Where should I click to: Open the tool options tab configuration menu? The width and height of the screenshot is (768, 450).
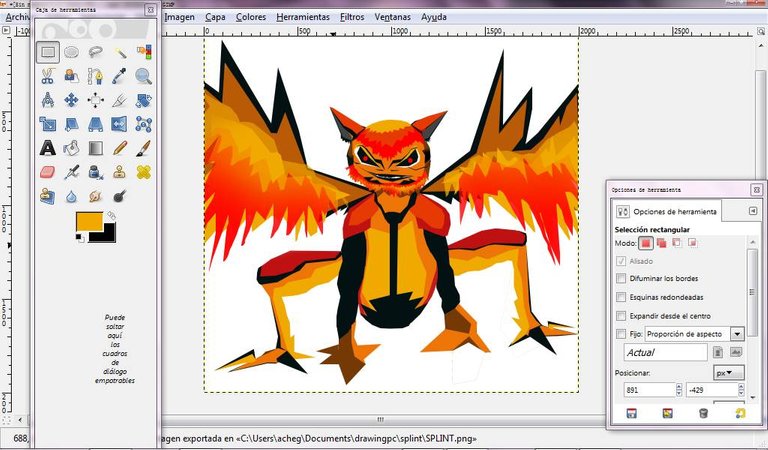pyautogui.click(x=753, y=211)
